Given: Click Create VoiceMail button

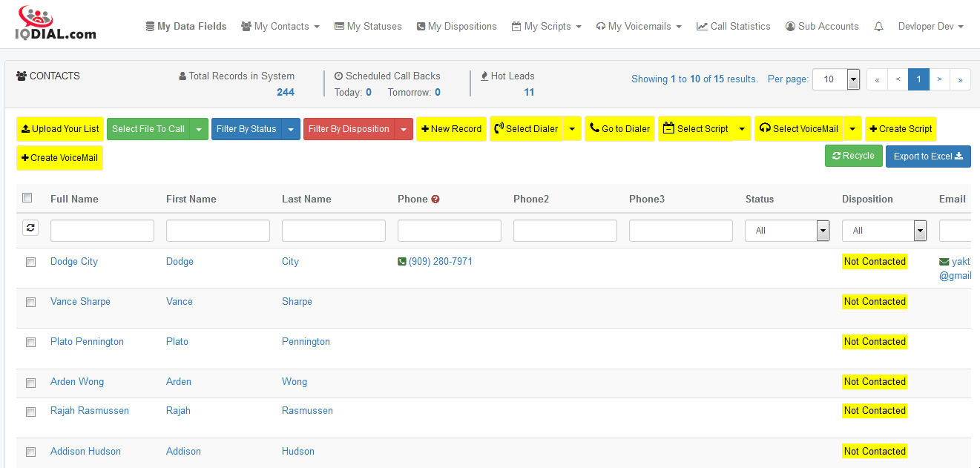Looking at the screenshot, I should (x=59, y=158).
